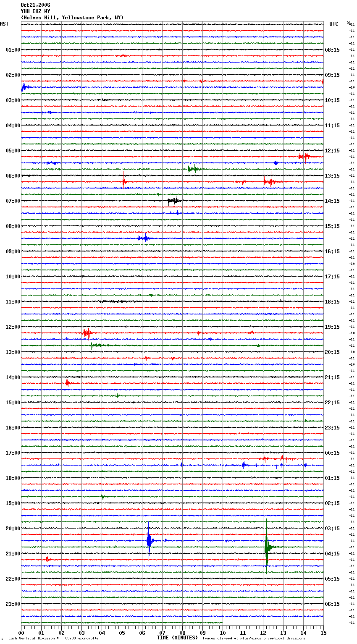Click the UTC time zone label
Screen dimensions: 357x644
(334, 24)
